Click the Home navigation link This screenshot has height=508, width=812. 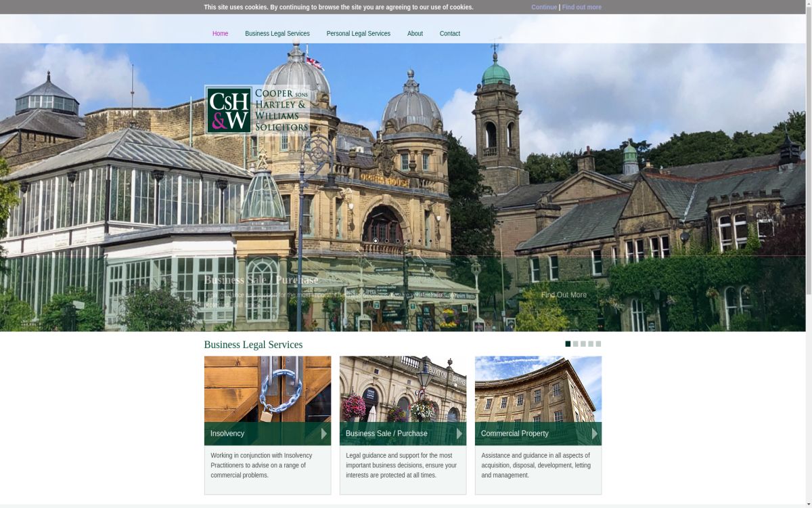coord(220,33)
